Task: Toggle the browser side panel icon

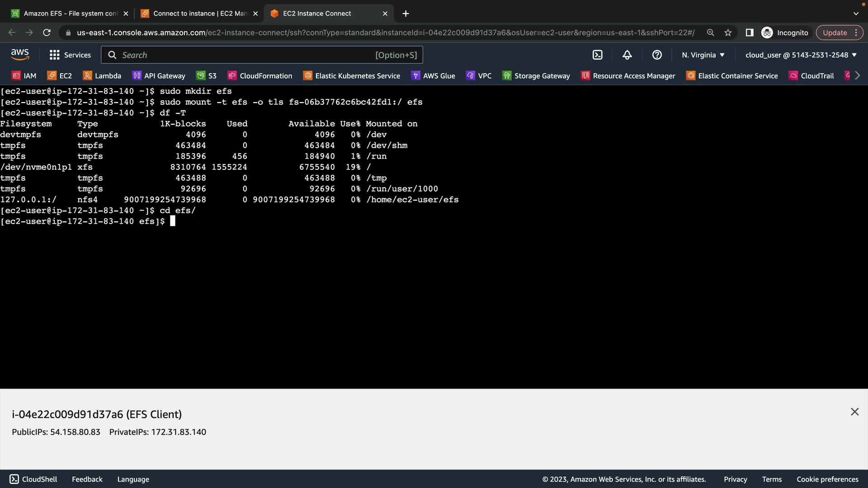Action: [x=749, y=33]
